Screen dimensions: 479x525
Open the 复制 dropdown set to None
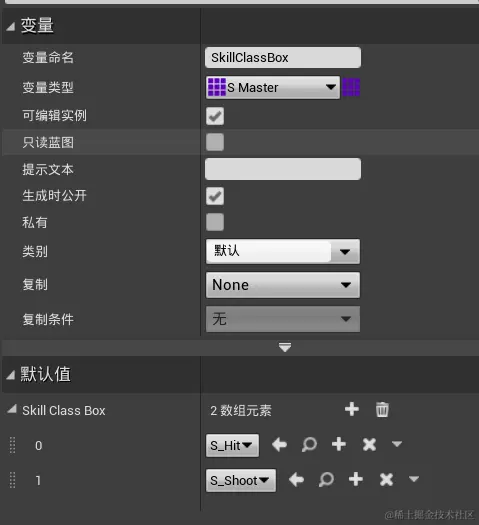(283, 285)
